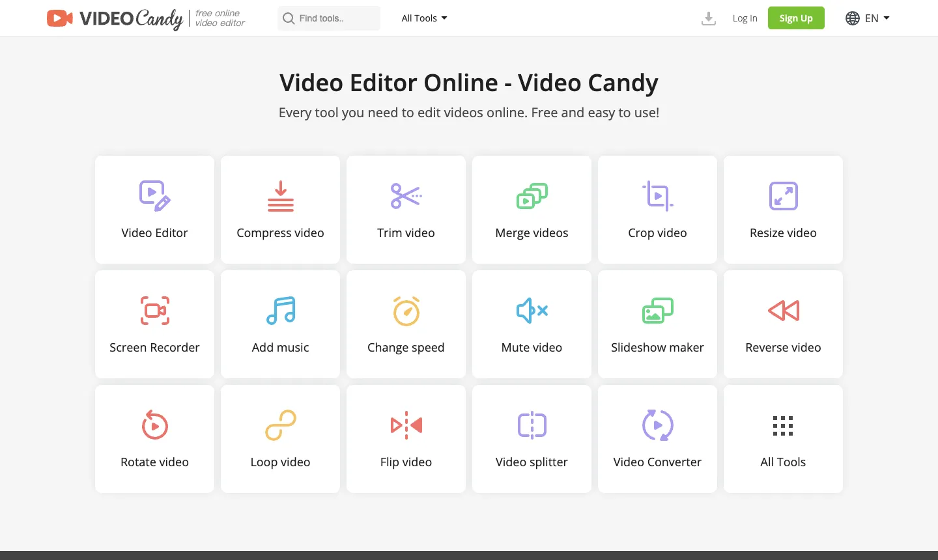The image size is (938, 560).
Task: Click the Compress video icon
Action: [281, 196]
